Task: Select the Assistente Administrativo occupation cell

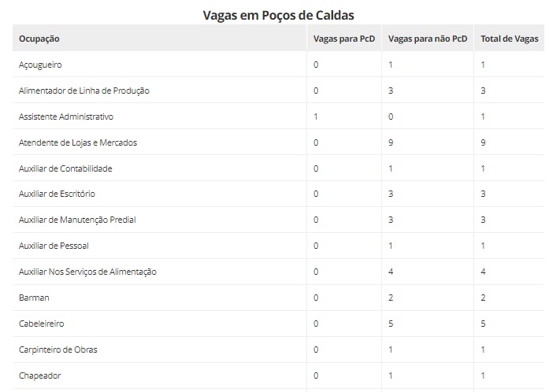Action: pos(66,116)
